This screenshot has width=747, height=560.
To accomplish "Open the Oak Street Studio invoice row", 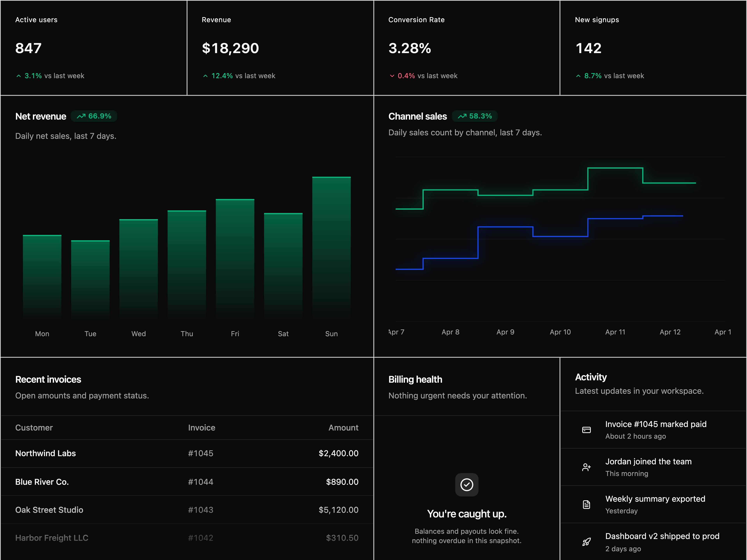I will point(187,510).
